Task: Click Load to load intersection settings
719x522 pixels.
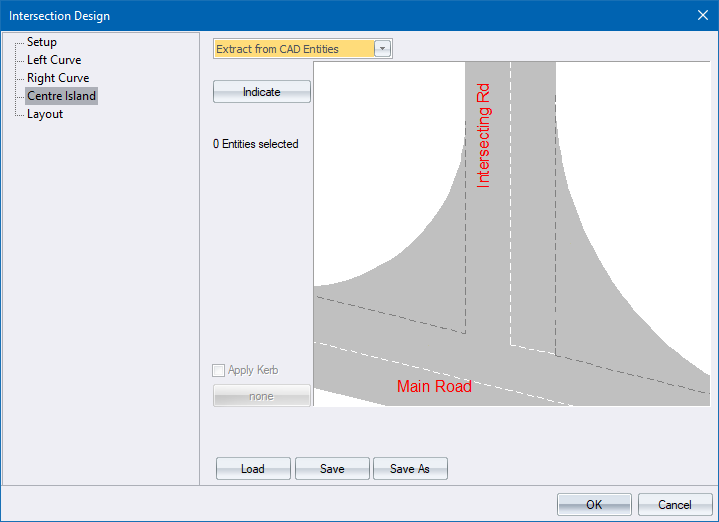Action: point(253,469)
